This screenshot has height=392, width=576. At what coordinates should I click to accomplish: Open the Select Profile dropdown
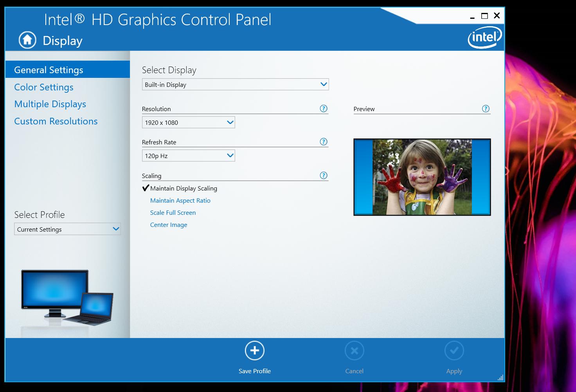[x=67, y=229]
